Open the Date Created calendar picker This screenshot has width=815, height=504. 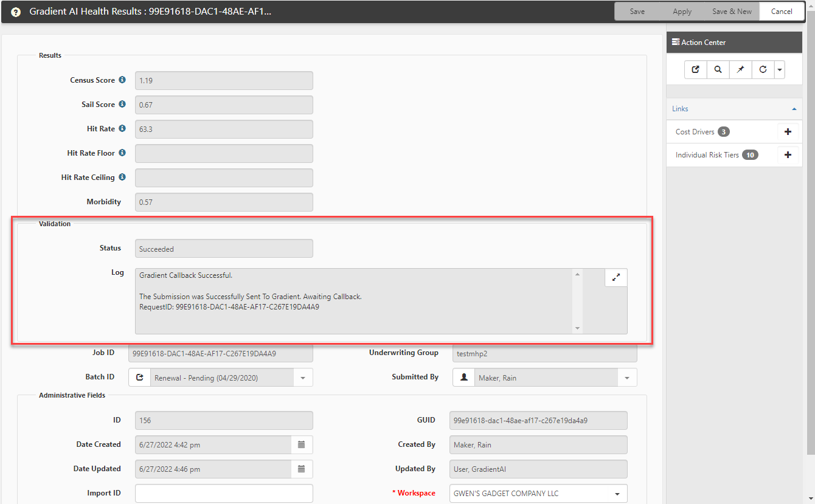tap(301, 445)
